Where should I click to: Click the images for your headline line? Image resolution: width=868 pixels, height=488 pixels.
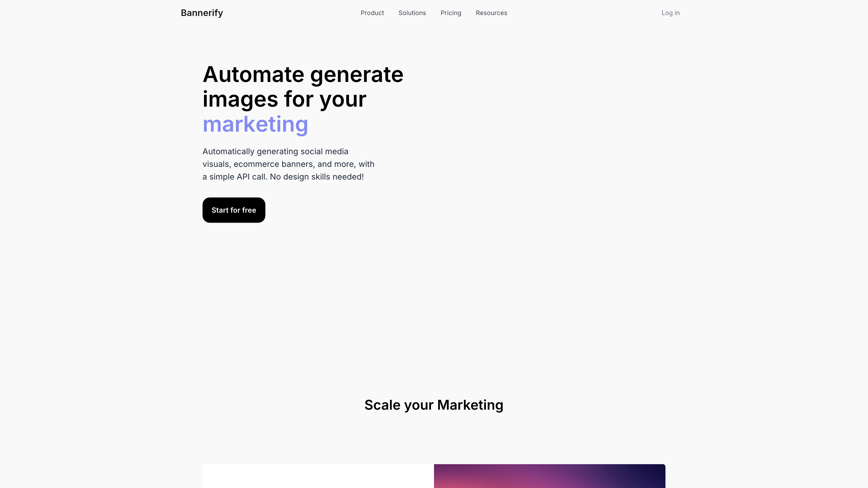(x=285, y=99)
